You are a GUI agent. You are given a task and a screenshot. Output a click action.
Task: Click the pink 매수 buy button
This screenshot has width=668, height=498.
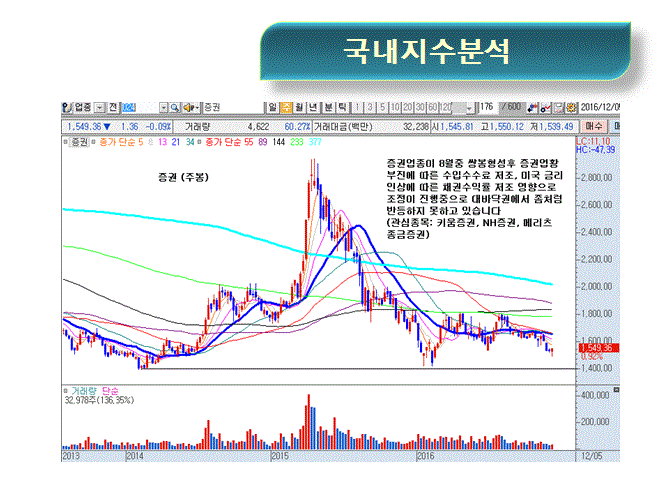click(594, 126)
